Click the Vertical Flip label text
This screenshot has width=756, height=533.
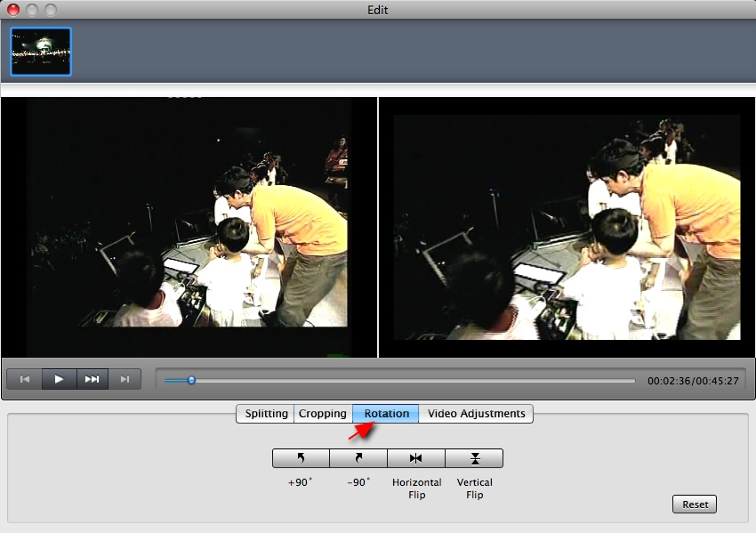474,489
